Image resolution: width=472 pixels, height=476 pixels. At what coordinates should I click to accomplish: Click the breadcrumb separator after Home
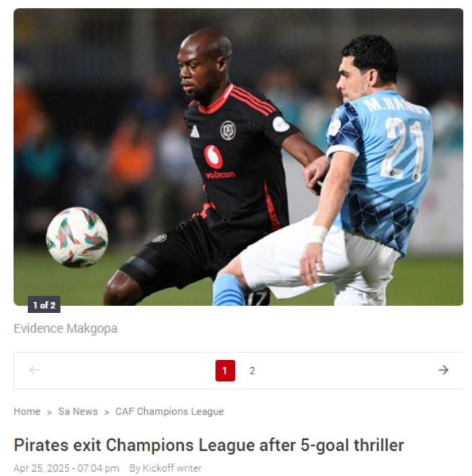(x=49, y=413)
